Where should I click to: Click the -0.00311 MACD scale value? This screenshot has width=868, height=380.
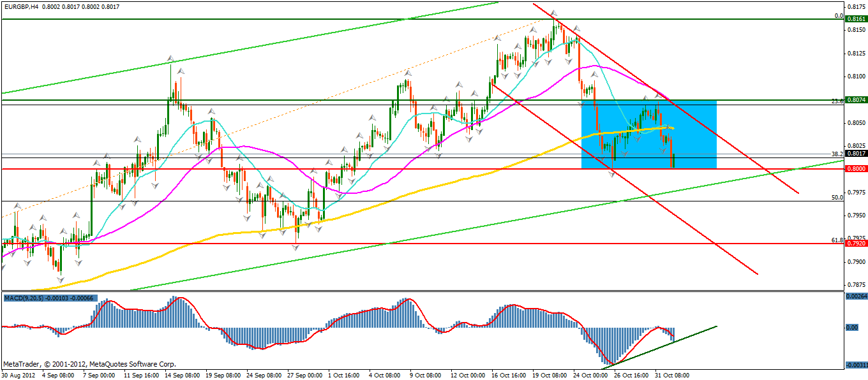pyautogui.click(x=855, y=365)
